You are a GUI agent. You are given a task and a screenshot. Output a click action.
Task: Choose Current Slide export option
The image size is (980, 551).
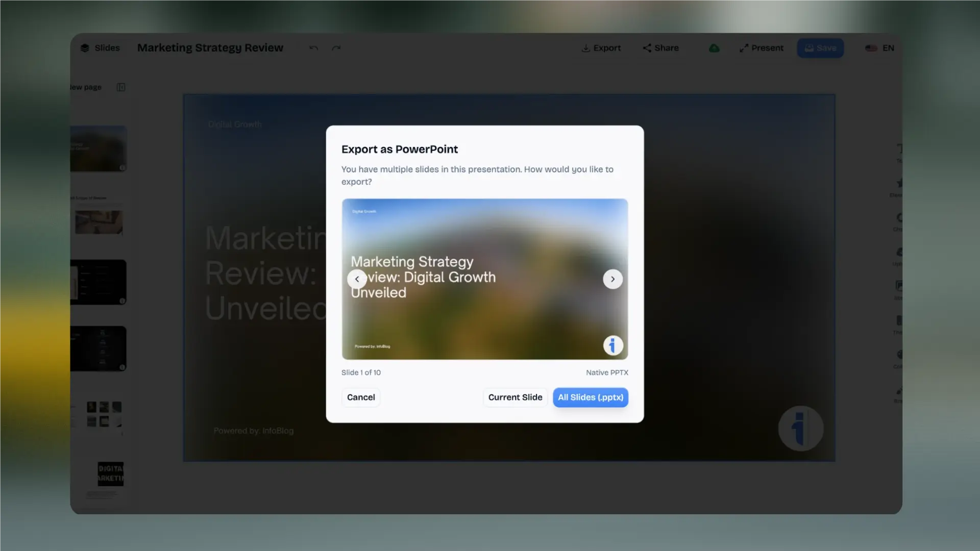(x=515, y=397)
